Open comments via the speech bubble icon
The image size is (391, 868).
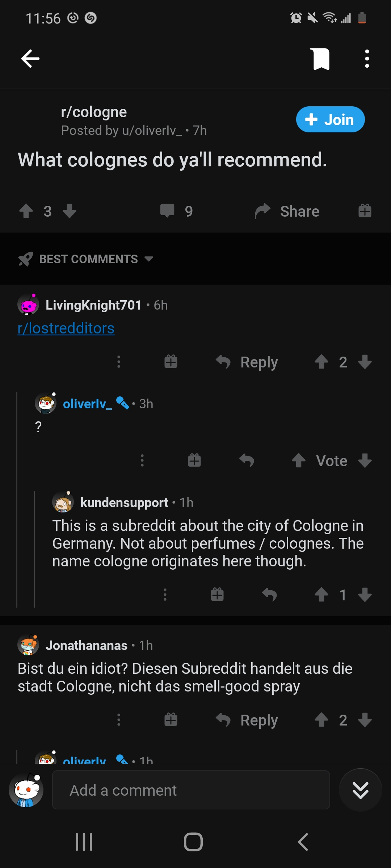coord(168,211)
